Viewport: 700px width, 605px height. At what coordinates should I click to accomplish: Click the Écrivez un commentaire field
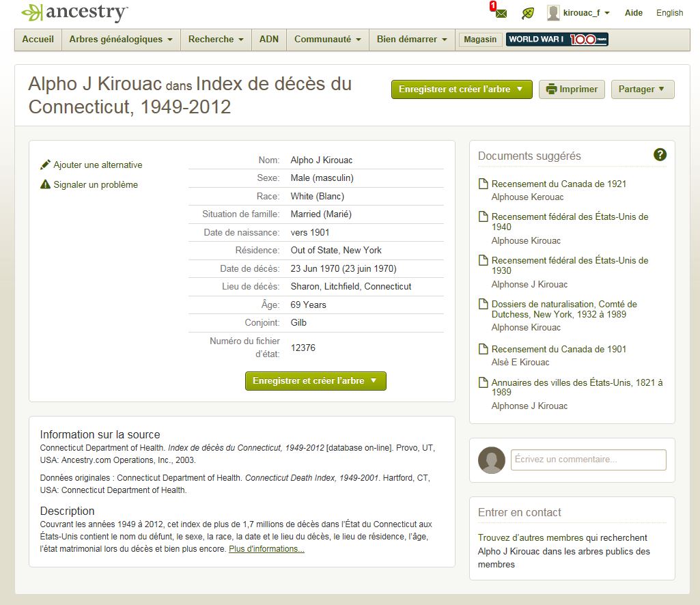coord(589,460)
